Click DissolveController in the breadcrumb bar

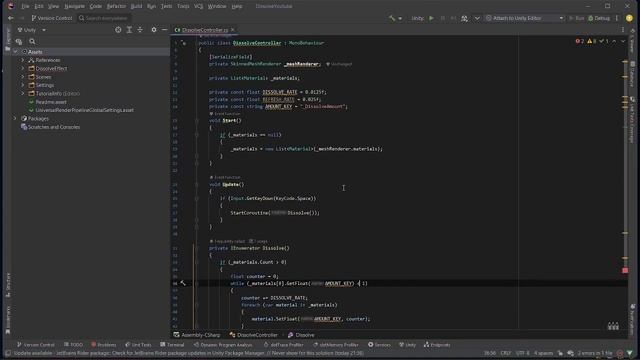[x=253, y=335]
